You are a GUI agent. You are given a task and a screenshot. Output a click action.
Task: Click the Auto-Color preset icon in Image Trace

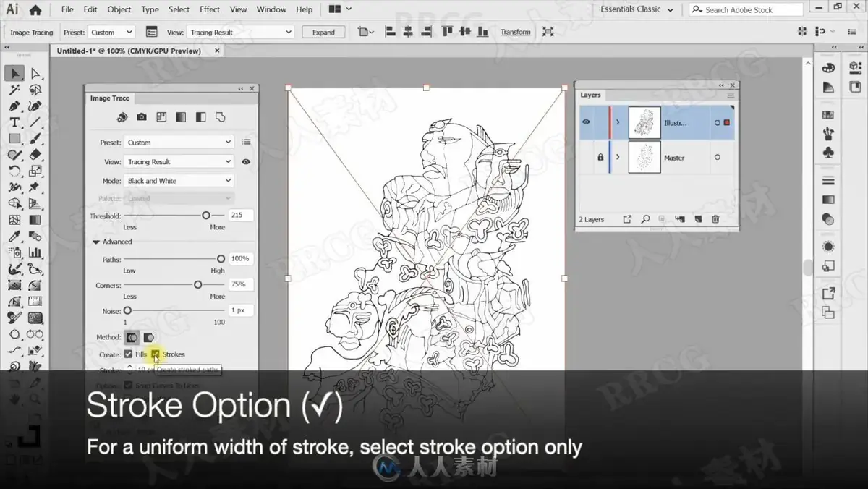[122, 117]
